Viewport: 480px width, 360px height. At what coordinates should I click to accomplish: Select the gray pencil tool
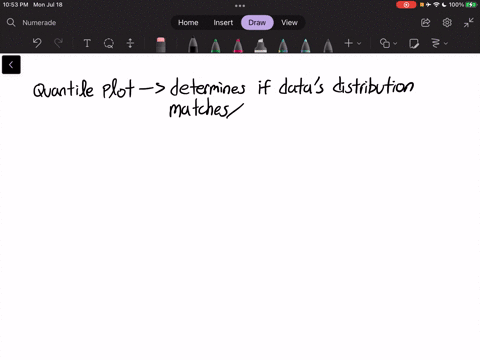point(328,45)
